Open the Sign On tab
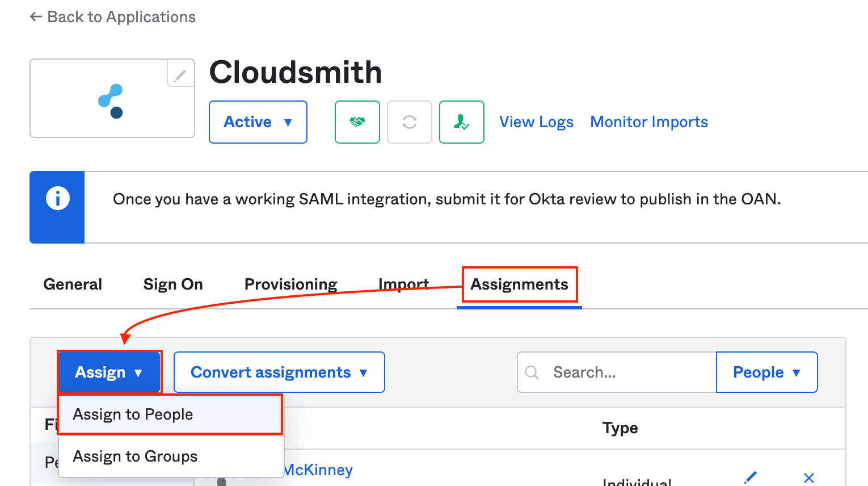868x486 pixels. pyautogui.click(x=173, y=284)
